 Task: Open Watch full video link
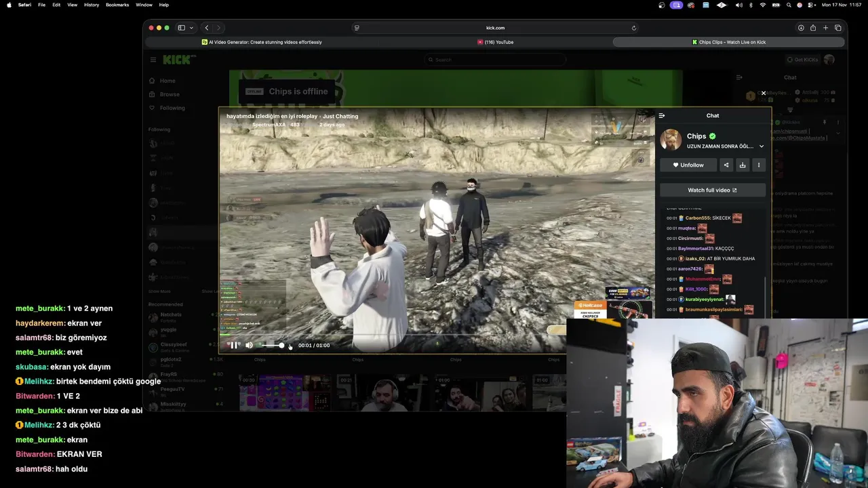pos(713,190)
